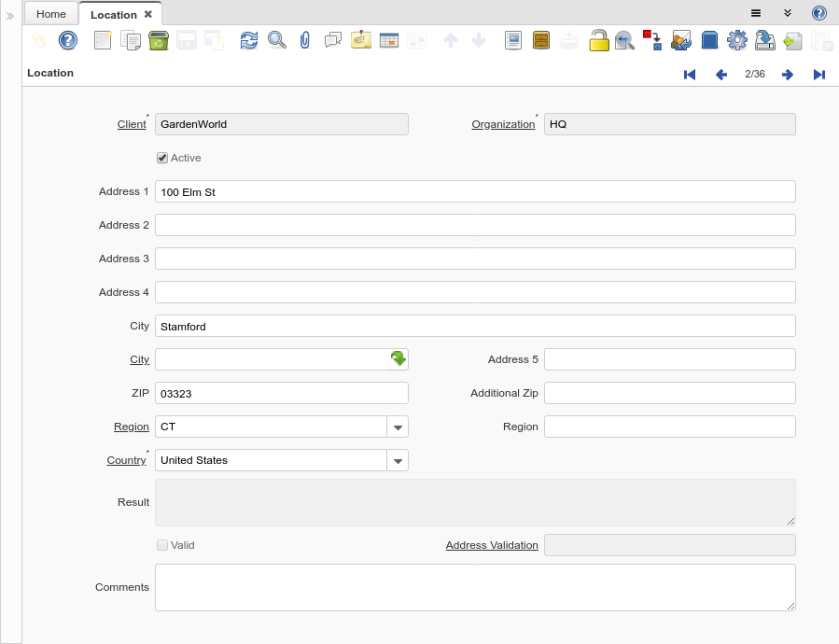Click the Address Validation label link
Viewport: 839px width, 644px height.
click(x=492, y=545)
